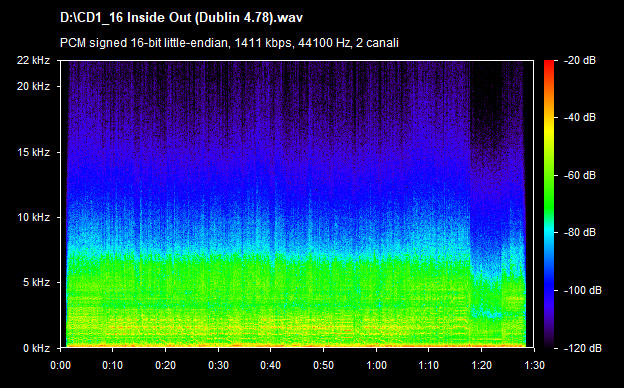Click the -120 dB legend label
The image size is (624, 388).
tap(583, 348)
